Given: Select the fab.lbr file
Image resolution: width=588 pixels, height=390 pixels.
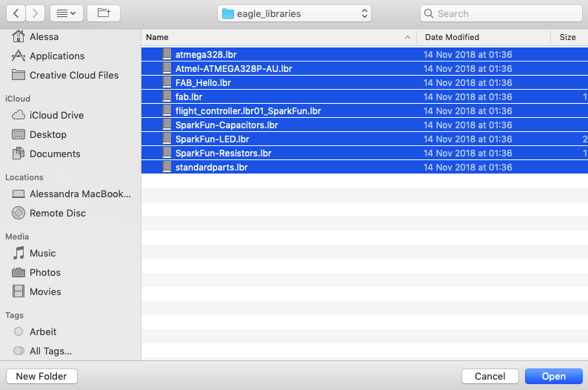Looking at the screenshot, I should 364,97.
